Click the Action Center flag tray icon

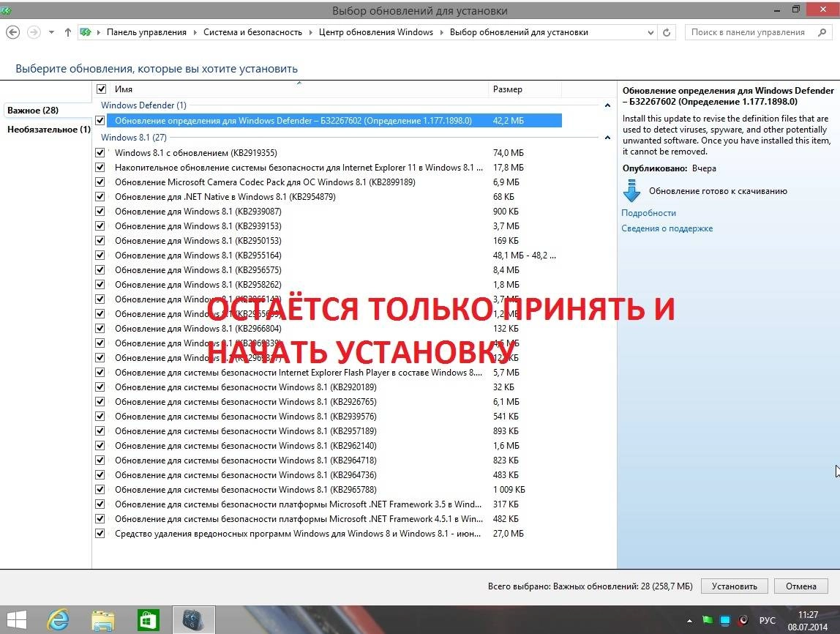(x=708, y=620)
